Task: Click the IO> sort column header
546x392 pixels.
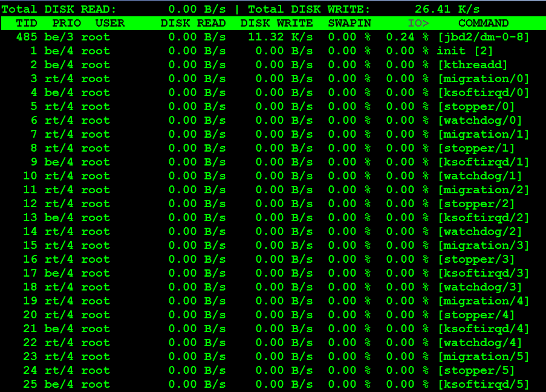Action: point(418,24)
